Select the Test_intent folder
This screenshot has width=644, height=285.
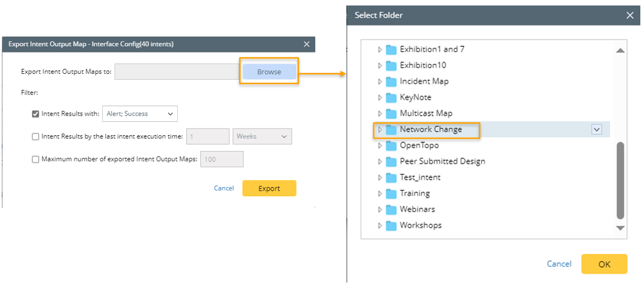tap(420, 177)
